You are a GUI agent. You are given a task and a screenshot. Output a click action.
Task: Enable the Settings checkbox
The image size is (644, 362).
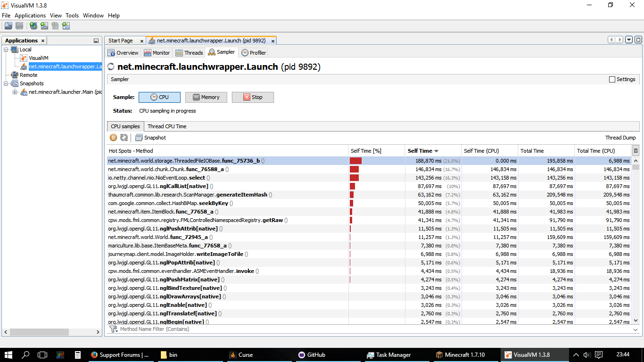click(612, 79)
